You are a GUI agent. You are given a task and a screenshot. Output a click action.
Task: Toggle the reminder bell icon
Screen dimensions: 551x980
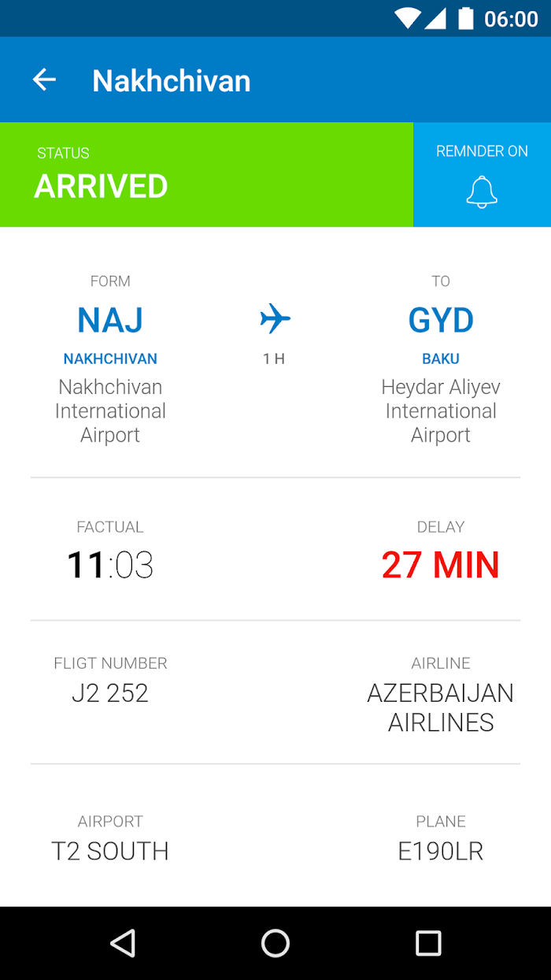click(482, 192)
